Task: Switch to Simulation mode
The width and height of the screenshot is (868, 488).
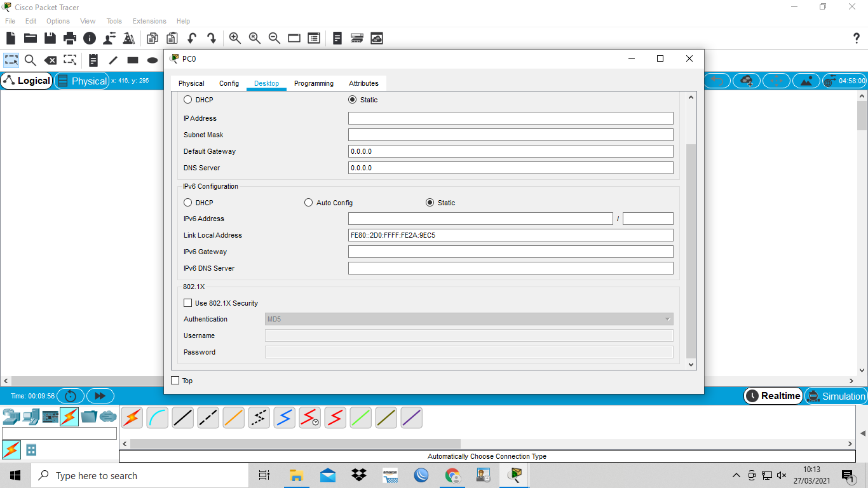Action: (x=836, y=396)
